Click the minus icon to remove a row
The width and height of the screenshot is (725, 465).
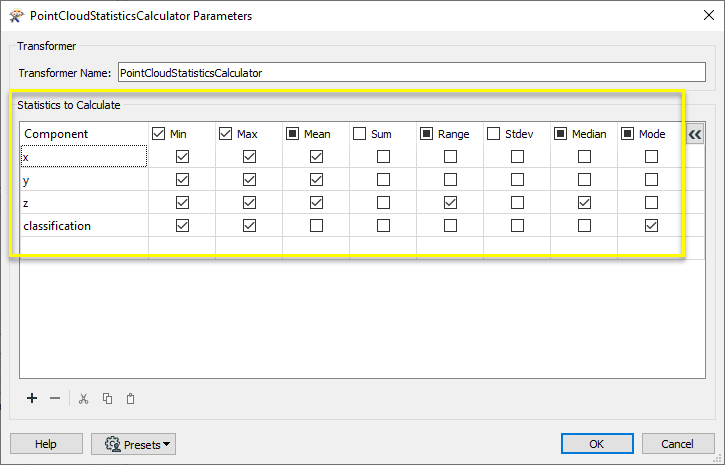pos(55,398)
